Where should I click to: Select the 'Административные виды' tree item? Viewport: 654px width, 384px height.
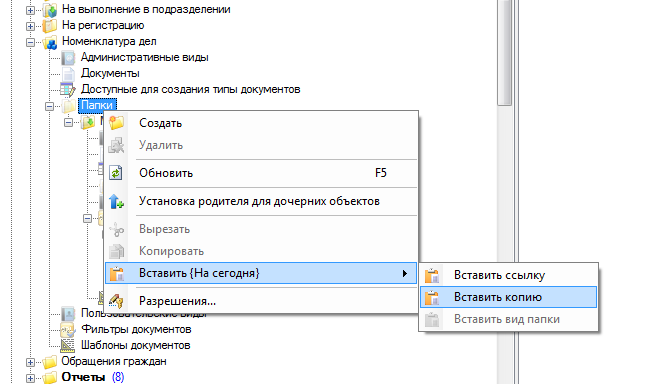[144, 57]
